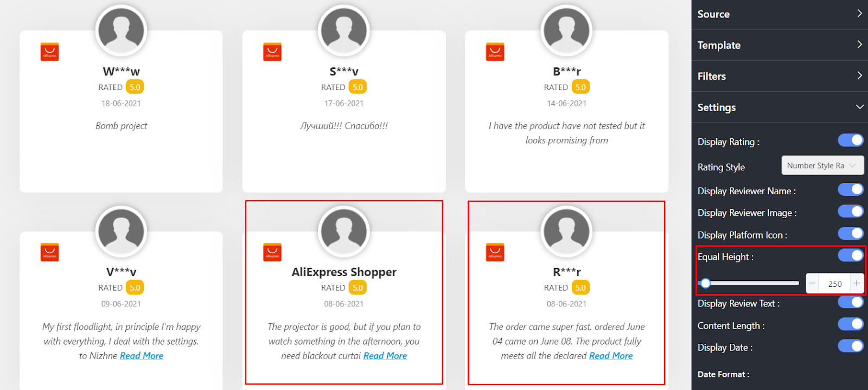Click avatar image of AliExpress Shopper review
The width and height of the screenshot is (868, 390).
[x=344, y=232]
